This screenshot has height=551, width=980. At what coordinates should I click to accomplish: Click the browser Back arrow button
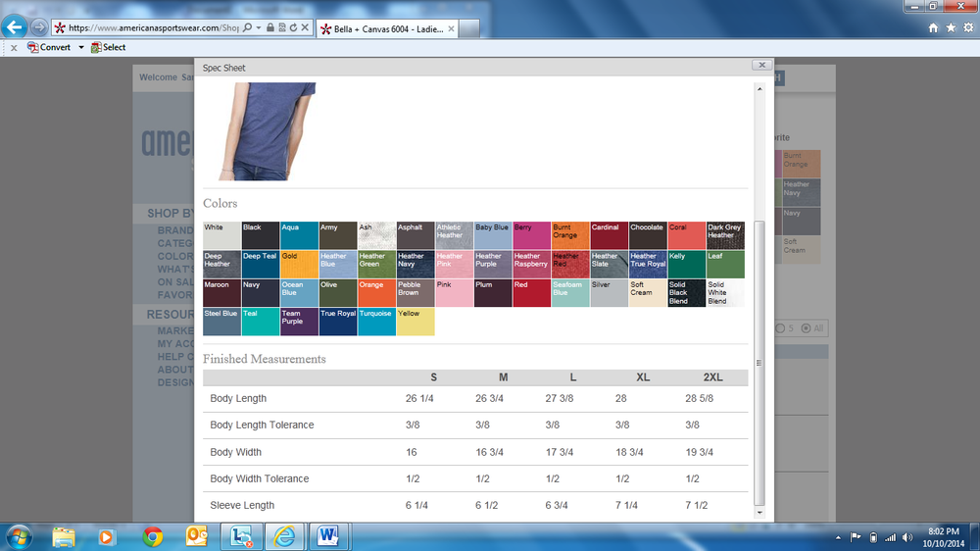point(15,27)
